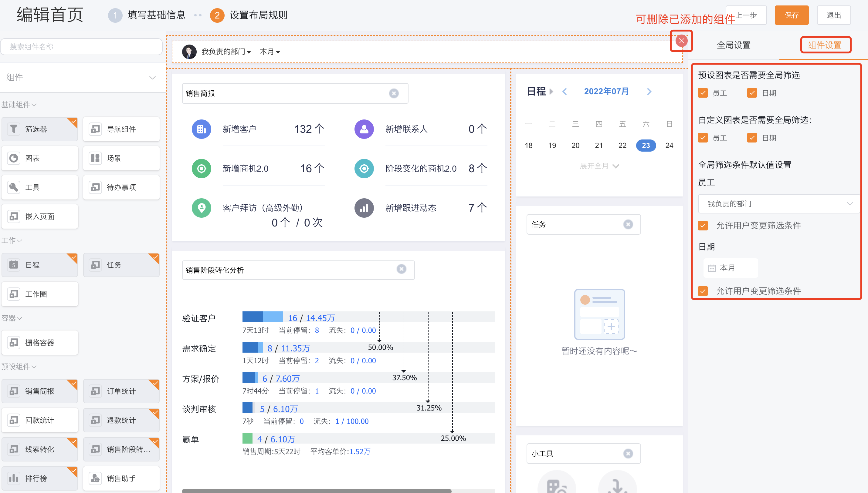Click the orange 保存 button

coord(792,15)
